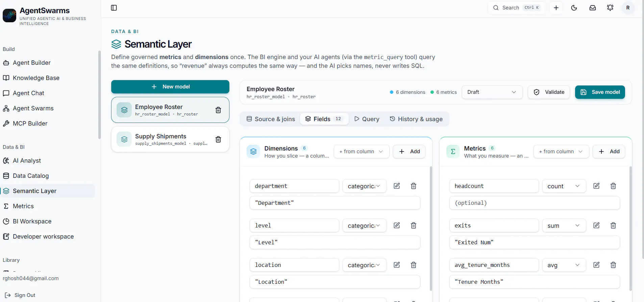Image resolution: width=644 pixels, height=302 pixels.
Task: Open Data Catalog
Action: [x=47, y=176]
